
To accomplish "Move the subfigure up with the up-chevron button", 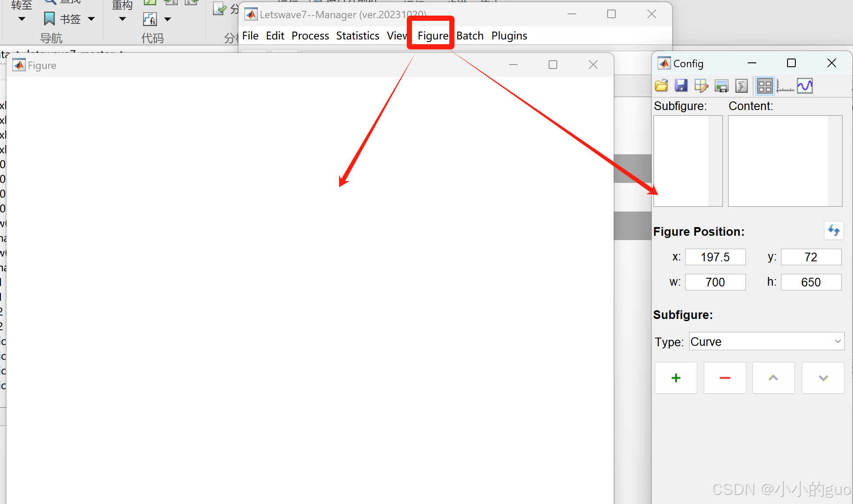I will (774, 378).
